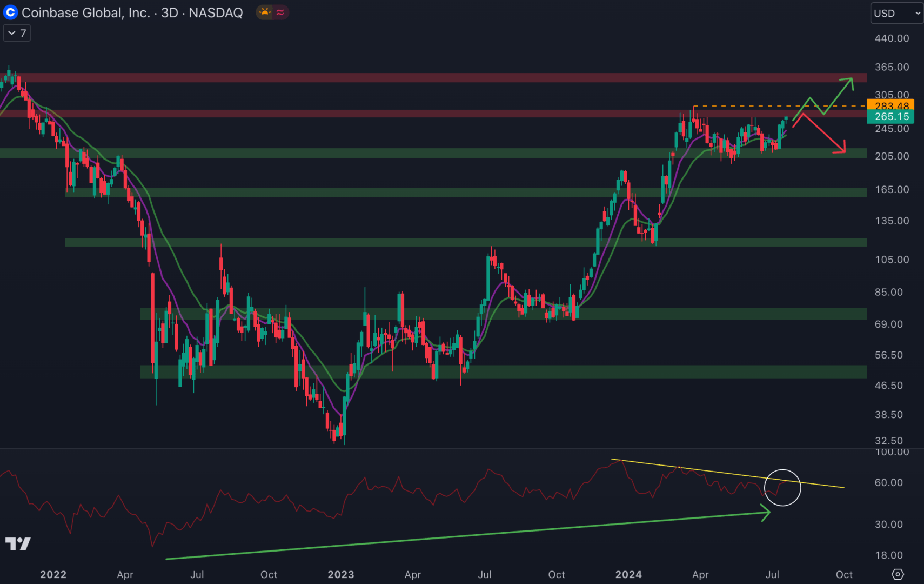Select the top red resistance zone near 365

pos(432,78)
